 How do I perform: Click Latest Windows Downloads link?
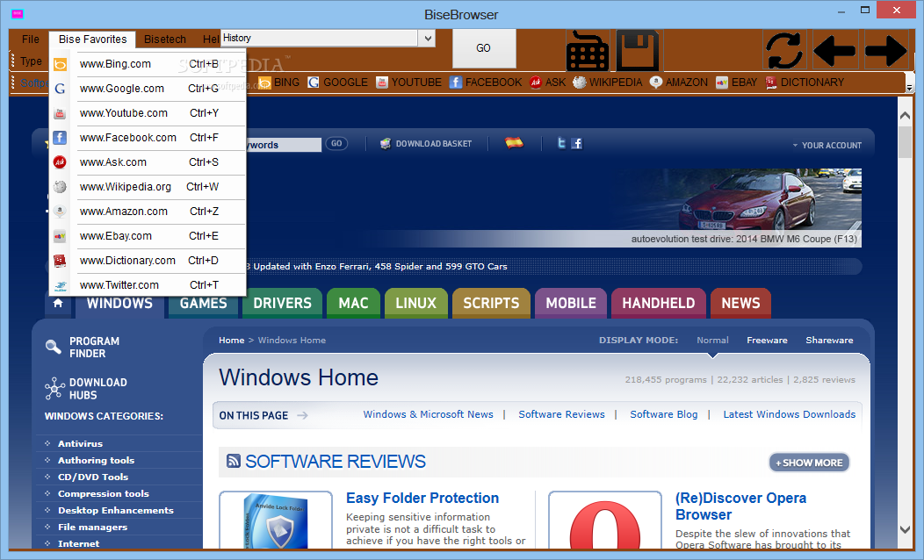[x=789, y=414]
